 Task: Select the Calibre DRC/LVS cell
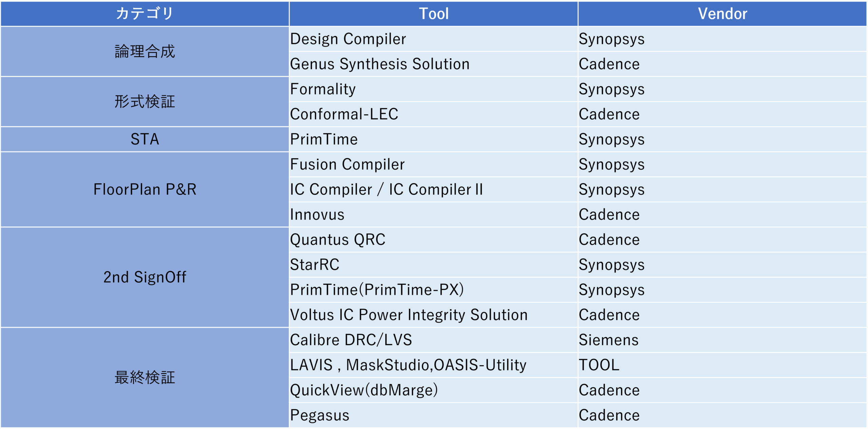[x=434, y=340]
